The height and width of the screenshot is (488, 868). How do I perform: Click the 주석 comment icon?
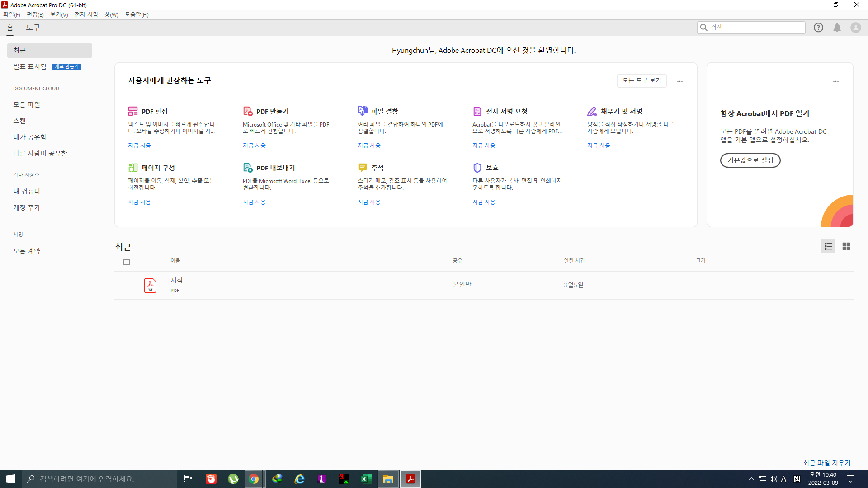click(363, 168)
